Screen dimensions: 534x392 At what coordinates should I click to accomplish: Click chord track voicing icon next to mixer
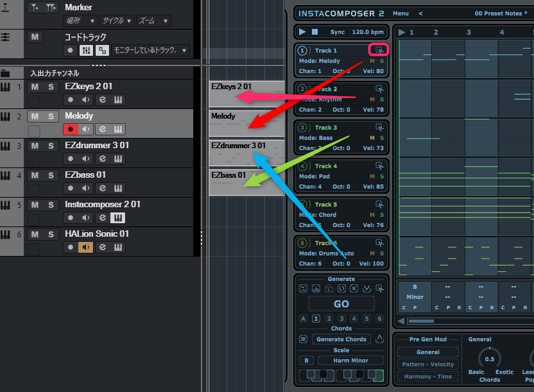(x=102, y=50)
